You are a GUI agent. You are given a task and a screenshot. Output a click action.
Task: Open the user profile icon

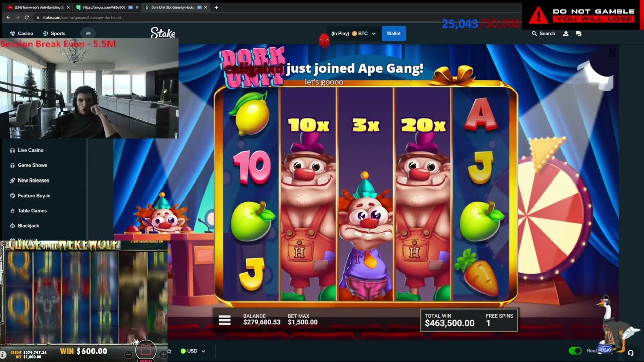point(566,33)
